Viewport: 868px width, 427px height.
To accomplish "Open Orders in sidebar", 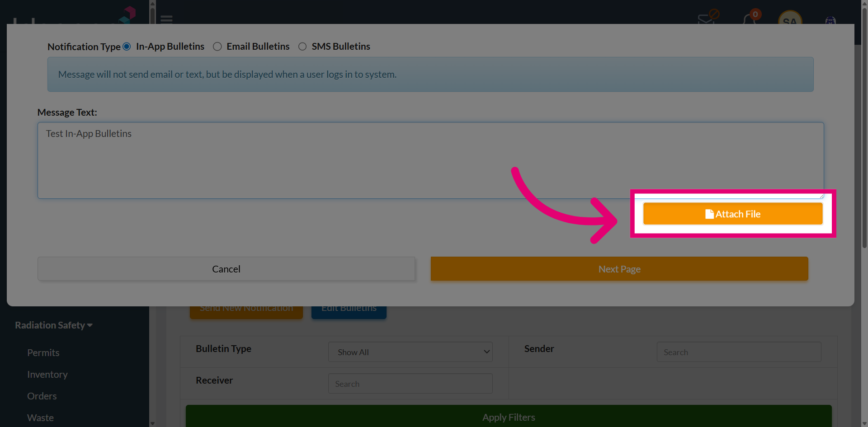I will click(42, 396).
